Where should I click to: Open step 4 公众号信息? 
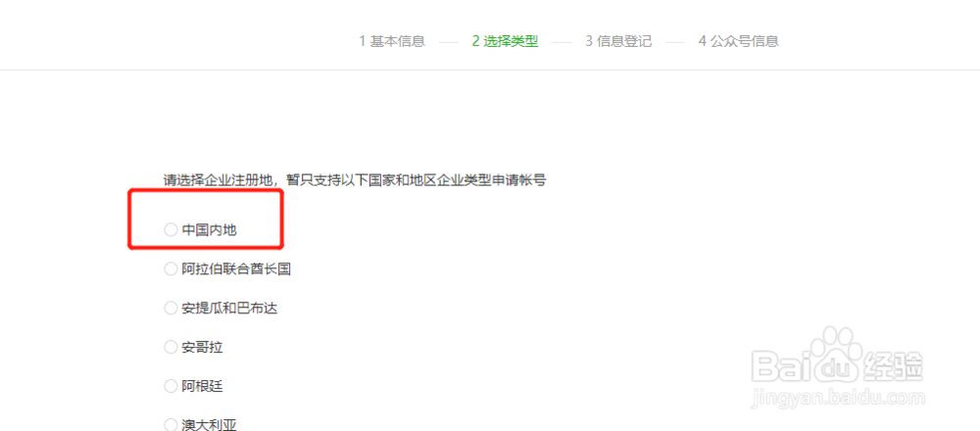pos(739,42)
